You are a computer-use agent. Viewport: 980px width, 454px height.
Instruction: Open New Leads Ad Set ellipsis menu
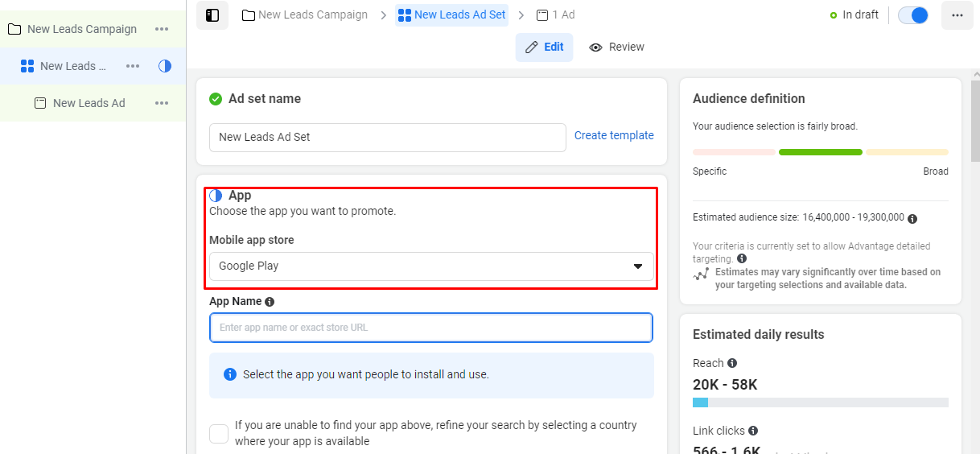point(133,66)
